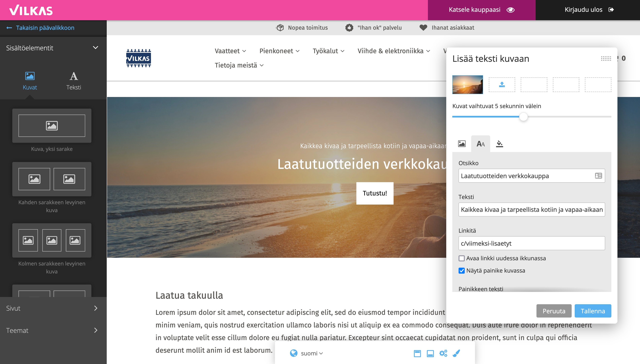Click the globe language icon
640x364 pixels.
[x=294, y=353]
